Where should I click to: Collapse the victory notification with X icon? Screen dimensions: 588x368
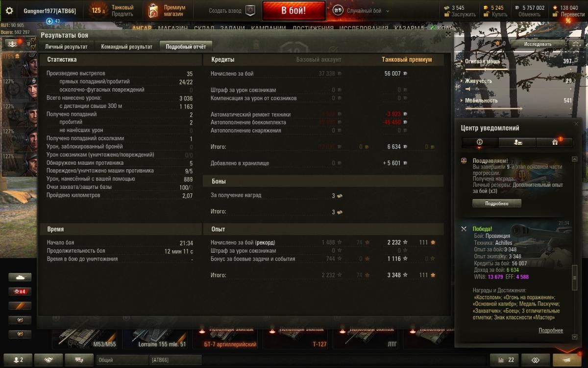(x=464, y=229)
